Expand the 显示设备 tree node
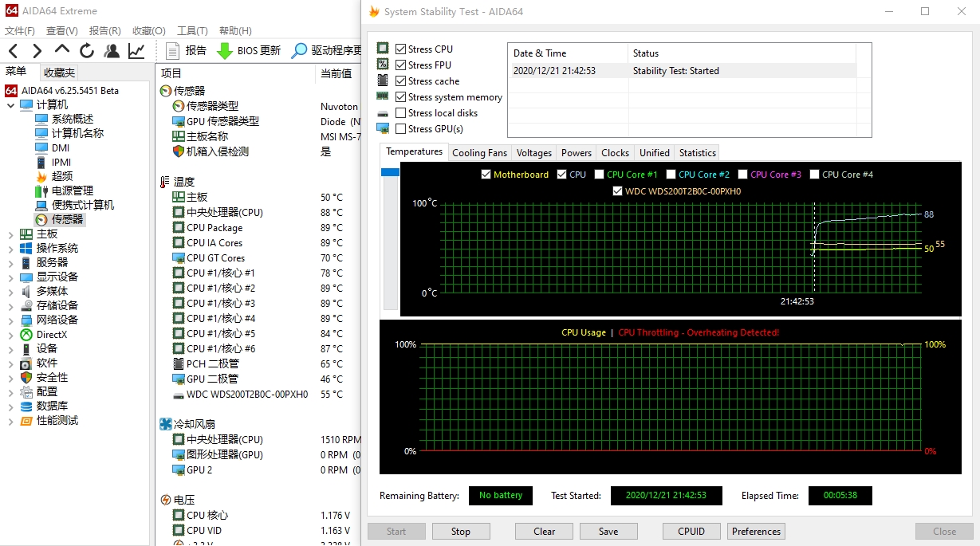This screenshot has height=546, width=980. 10,277
